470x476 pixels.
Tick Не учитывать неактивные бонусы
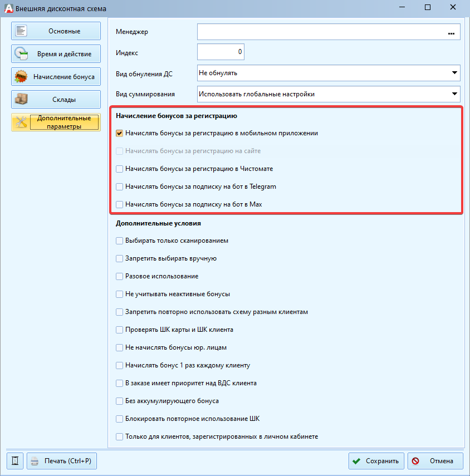pyautogui.click(x=119, y=294)
